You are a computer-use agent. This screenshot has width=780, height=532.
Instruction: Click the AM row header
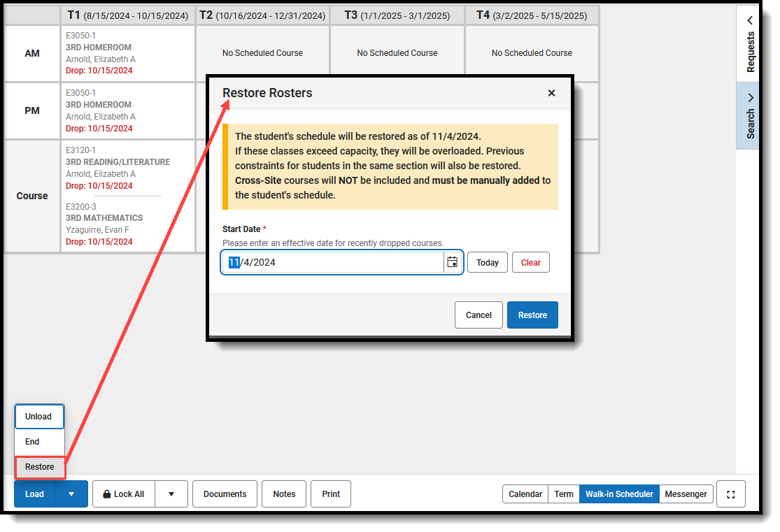point(32,53)
